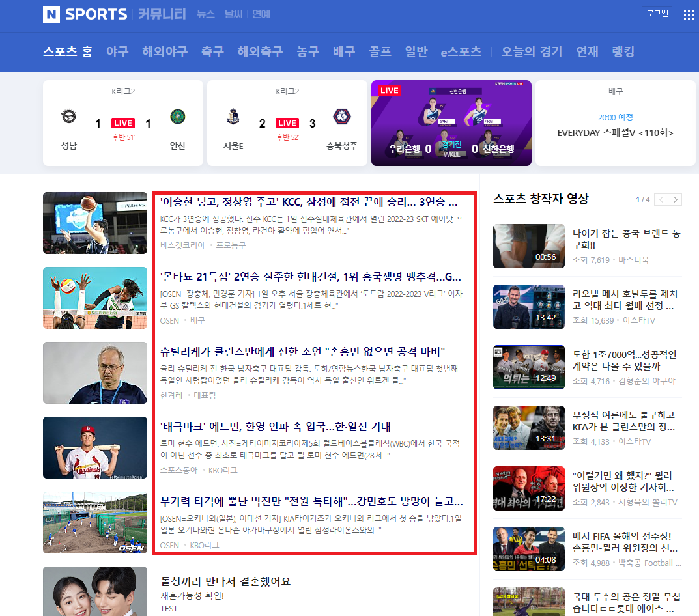
Task: Open KCC 삼성 접전 끝에 승리 headline
Action: click(309, 202)
